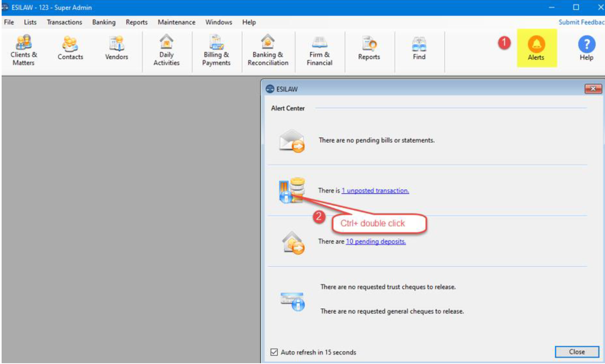Image resolution: width=605 pixels, height=364 pixels.
Task: Maximize the ESILAW main window
Action: 576,7
